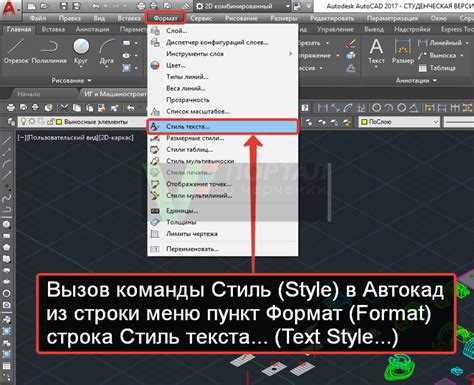Viewport: 474px width, 385px height.
Task: Click the Plot icon in quick access toolbar
Action: 142,6
